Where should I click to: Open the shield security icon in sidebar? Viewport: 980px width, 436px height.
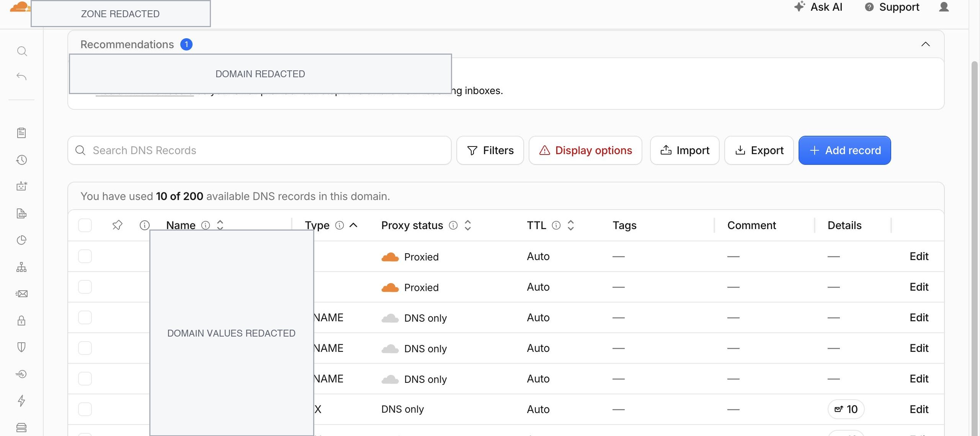(x=21, y=347)
